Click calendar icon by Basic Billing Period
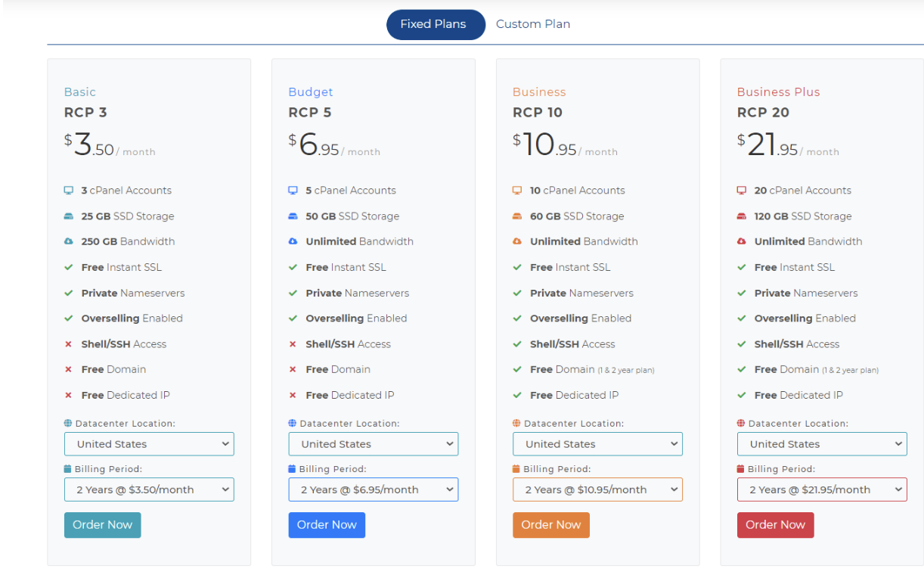 pyautogui.click(x=68, y=469)
